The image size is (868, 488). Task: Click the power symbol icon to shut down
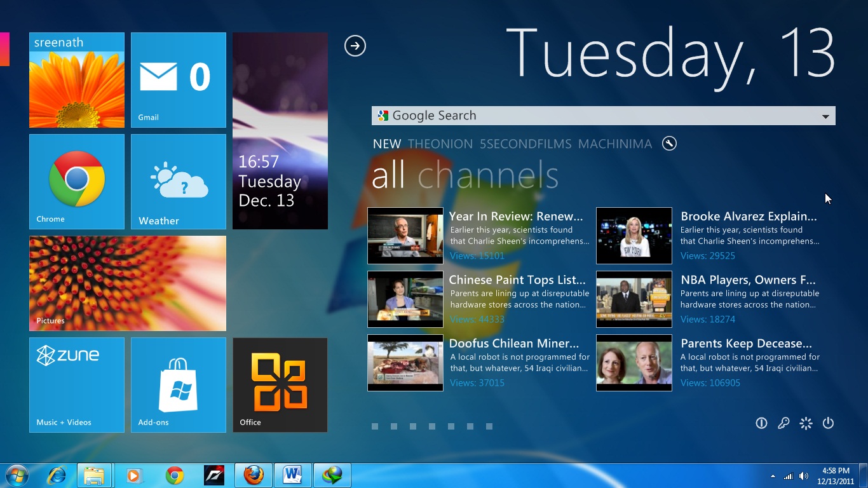(x=828, y=423)
